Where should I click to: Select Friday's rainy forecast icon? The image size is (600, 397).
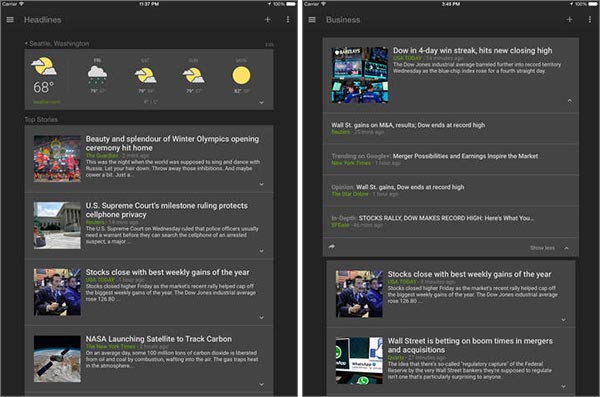click(x=97, y=74)
